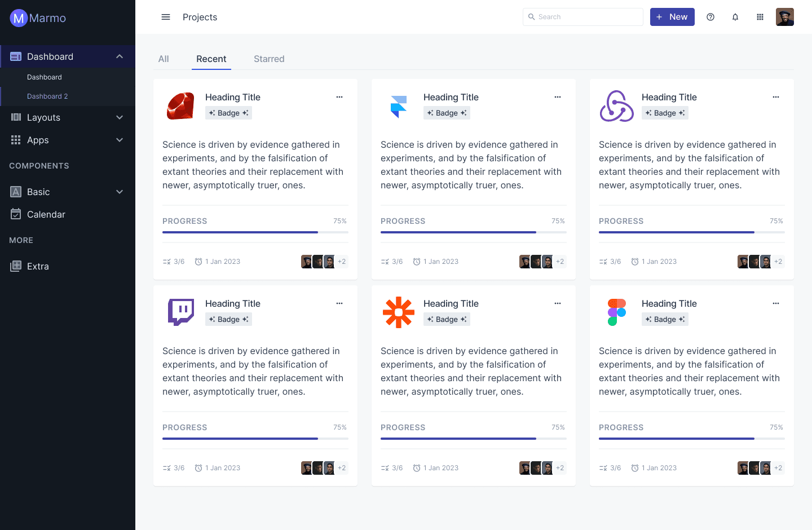Open the hamburger menu icon beside Projects
This screenshot has width=812, height=530.
coord(166,17)
